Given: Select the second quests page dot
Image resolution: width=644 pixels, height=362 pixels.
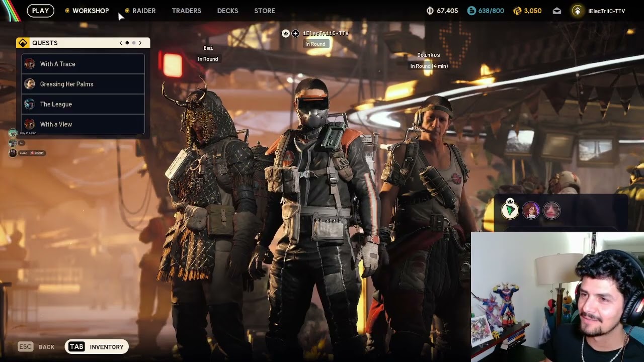Looking at the screenshot, I should point(134,43).
